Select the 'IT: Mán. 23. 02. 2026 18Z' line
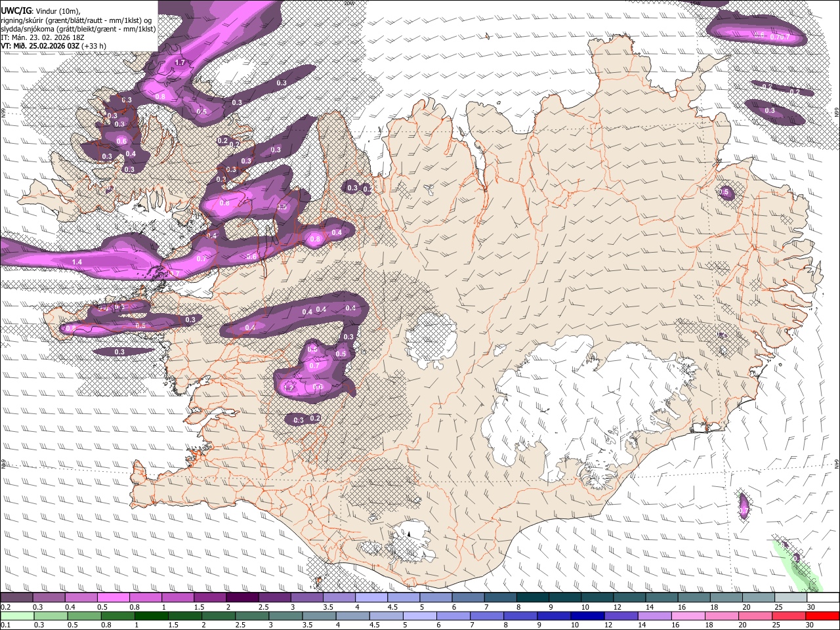 (43, 37)
